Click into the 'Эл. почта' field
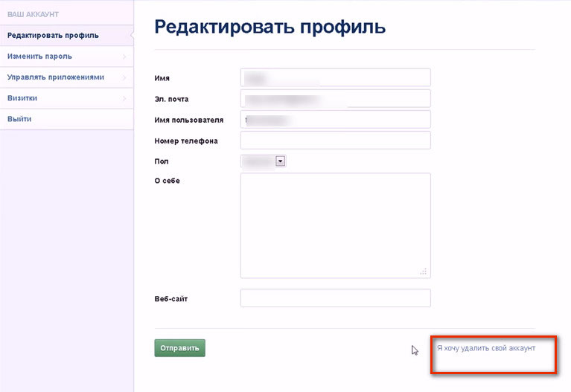 336,98
